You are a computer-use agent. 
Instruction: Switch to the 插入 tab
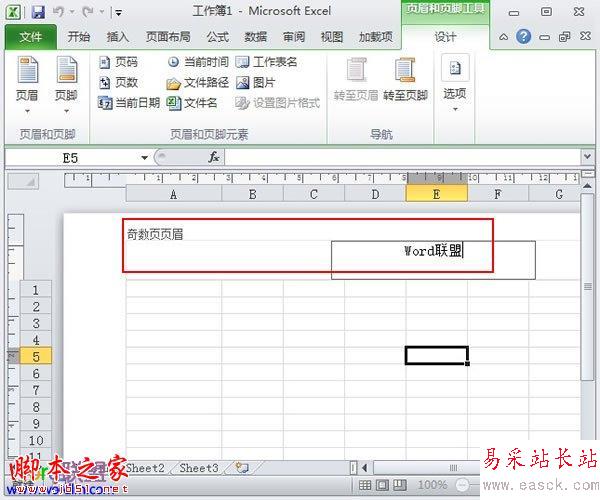coord(117,37)
